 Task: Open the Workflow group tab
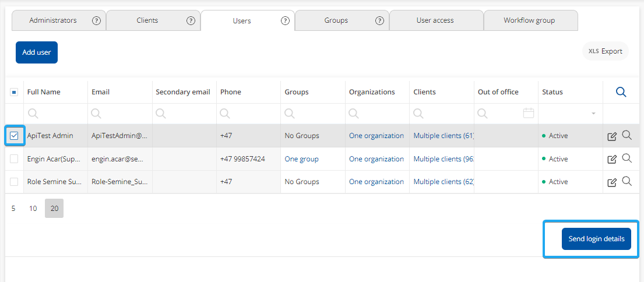tap(529, 20)
